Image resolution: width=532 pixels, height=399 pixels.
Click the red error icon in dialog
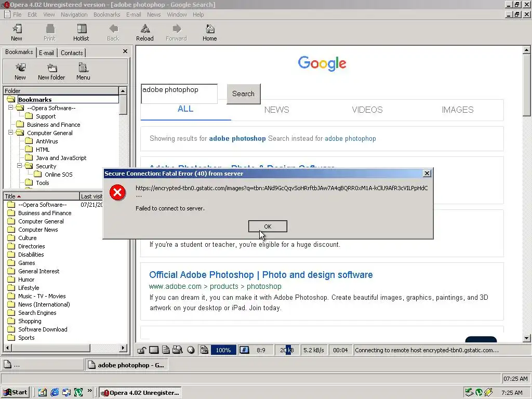pos(117,192)
